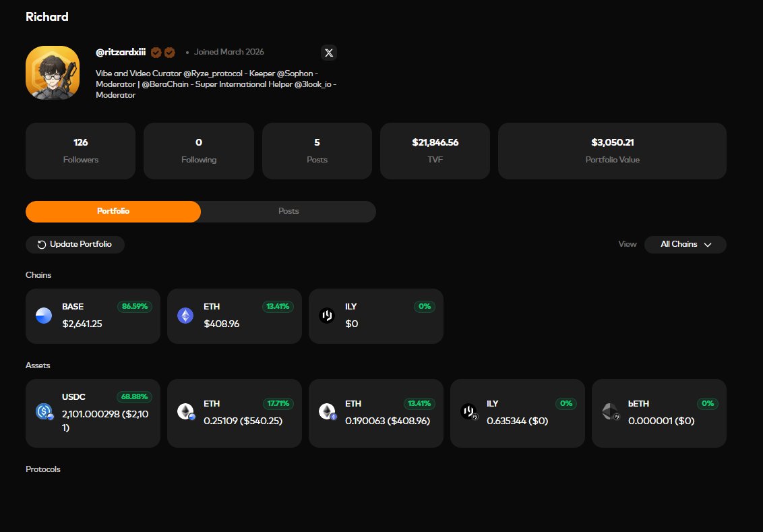This screenshot has width=763, height=532.
Task: Click the second verification badge beside @ritzardxiii
Action: coord(169,52)
